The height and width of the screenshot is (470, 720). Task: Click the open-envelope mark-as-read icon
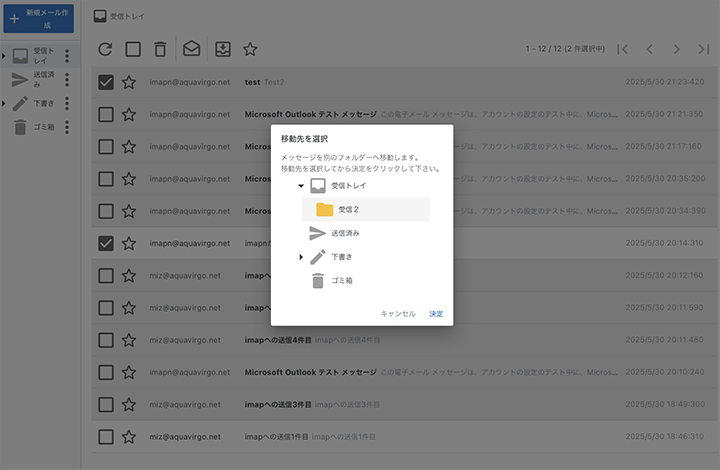191,49
